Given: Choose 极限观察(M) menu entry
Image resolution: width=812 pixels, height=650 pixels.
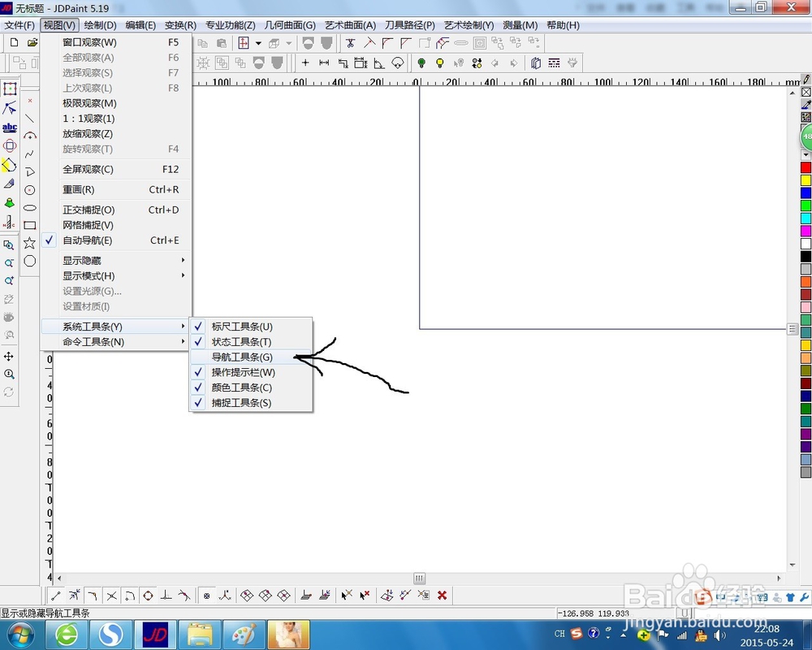Looking at the screenshot, I should tap(116, 104).
